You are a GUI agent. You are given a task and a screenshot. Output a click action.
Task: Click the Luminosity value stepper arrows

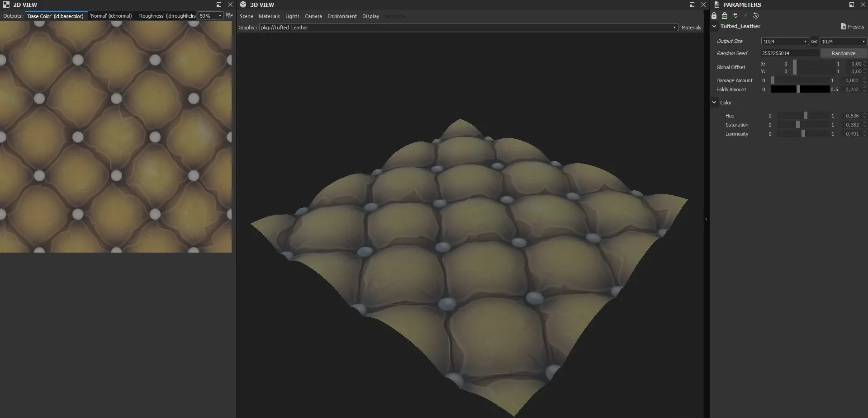[865, 134]
